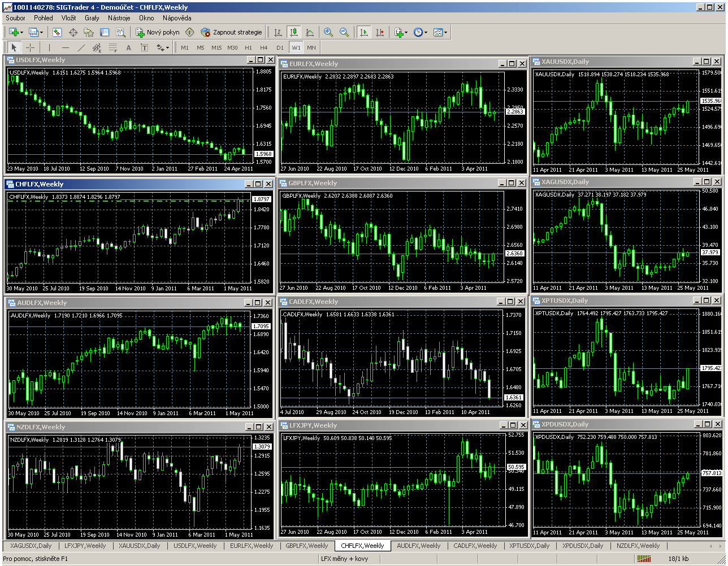Switch to XPTUSDX,Daily bottom tab
Image resolution: width=728 pixels, height=566 pixels.
coord(529,546)
